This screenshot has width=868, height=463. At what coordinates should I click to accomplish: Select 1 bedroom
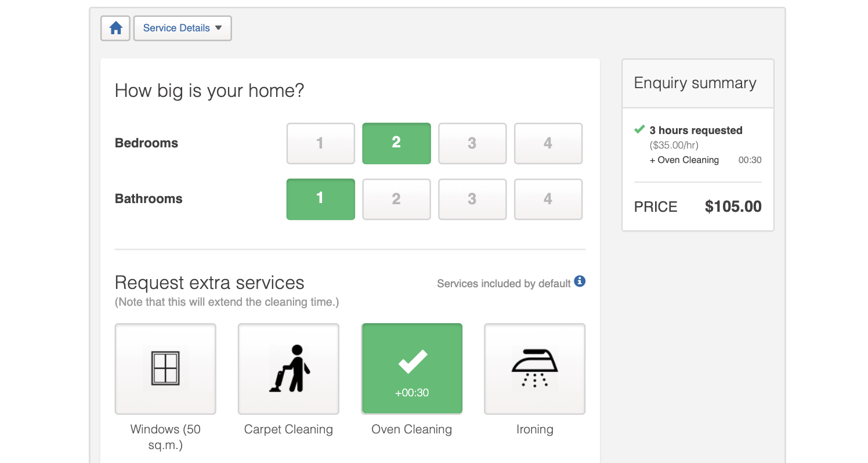[320, 143]
